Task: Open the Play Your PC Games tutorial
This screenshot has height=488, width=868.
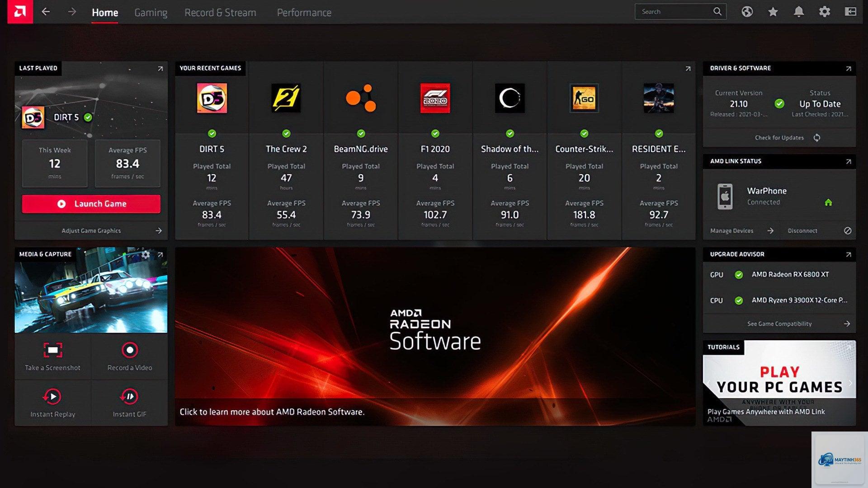Action: 779,383
